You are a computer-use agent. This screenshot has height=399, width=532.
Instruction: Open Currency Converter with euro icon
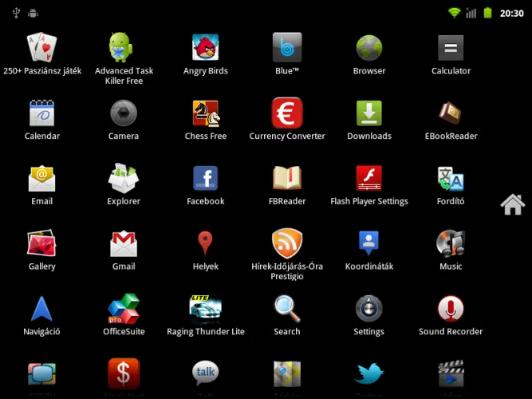click(x=287, y=113)
